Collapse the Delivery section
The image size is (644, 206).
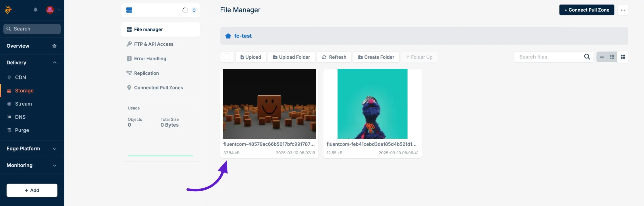pos(55,63)
